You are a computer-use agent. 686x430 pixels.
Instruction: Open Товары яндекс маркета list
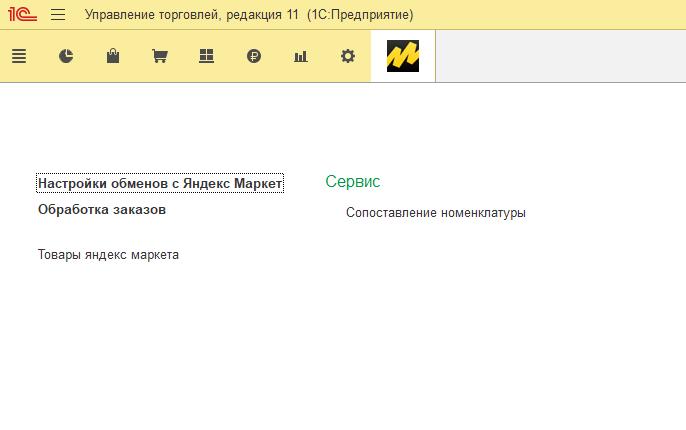tap(108, 255)
